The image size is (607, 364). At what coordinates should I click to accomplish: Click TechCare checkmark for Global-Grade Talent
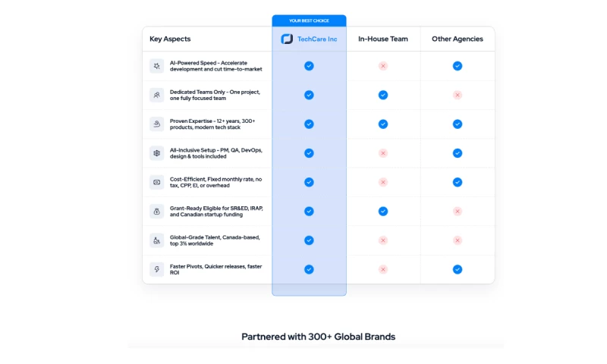coord(309,240)
